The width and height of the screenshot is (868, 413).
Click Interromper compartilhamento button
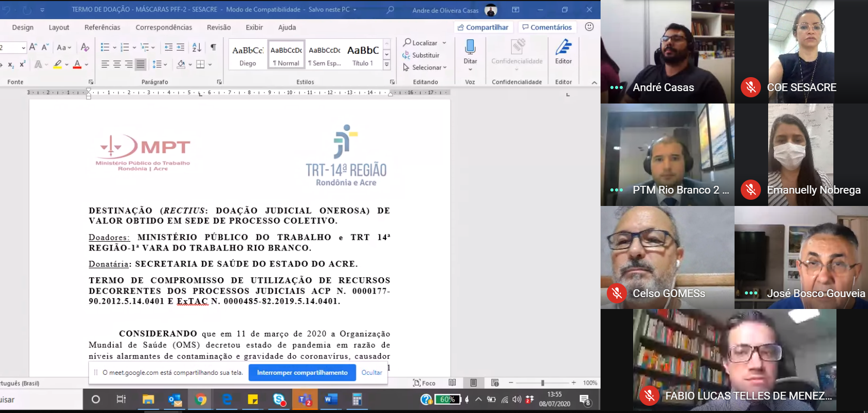click(x=302, y=373)
